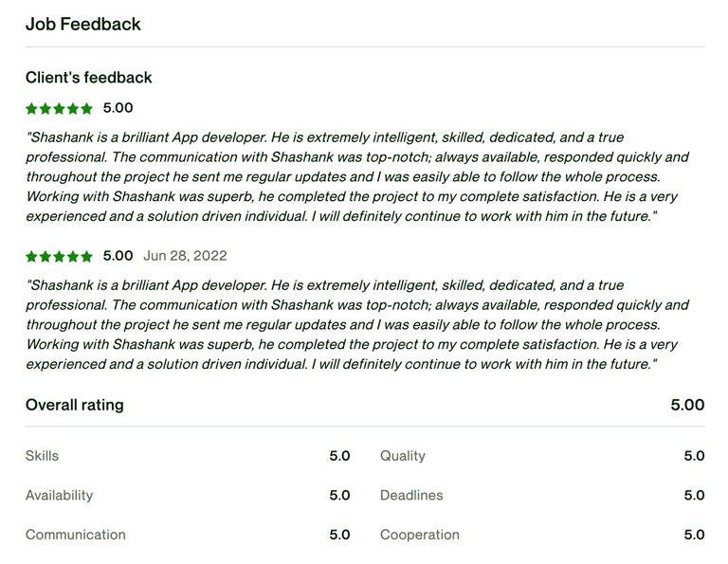Select the Client's feedback heading
728x564 pixels.
pyautogui.click(x=89, y=78)
